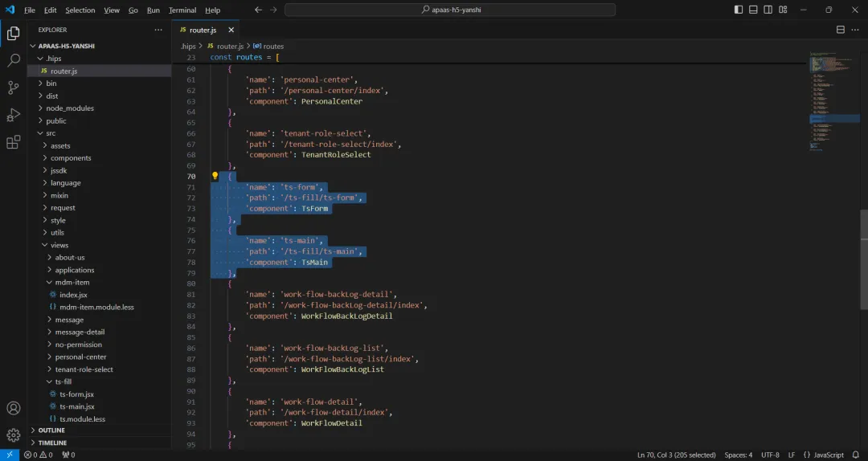The height and width of the screenshot is (461, 868).
Task: Open the File menu
Action: click(x=30, y=10)
